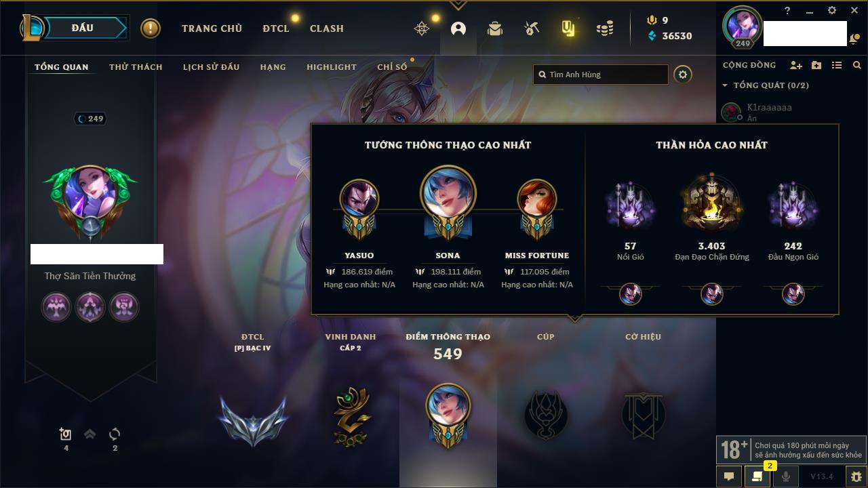Screen dimensions: 868x488
Task: Open the Profile icon in top navigation
Action: click(458, 28)
